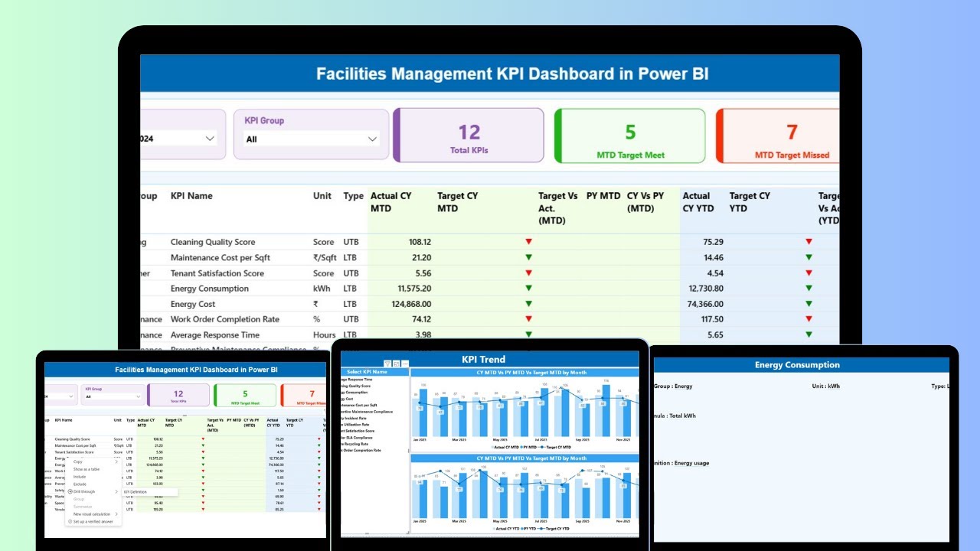
Task: Click the Actual CY MTD column header, large dashboard
Action: pos(390,202)
